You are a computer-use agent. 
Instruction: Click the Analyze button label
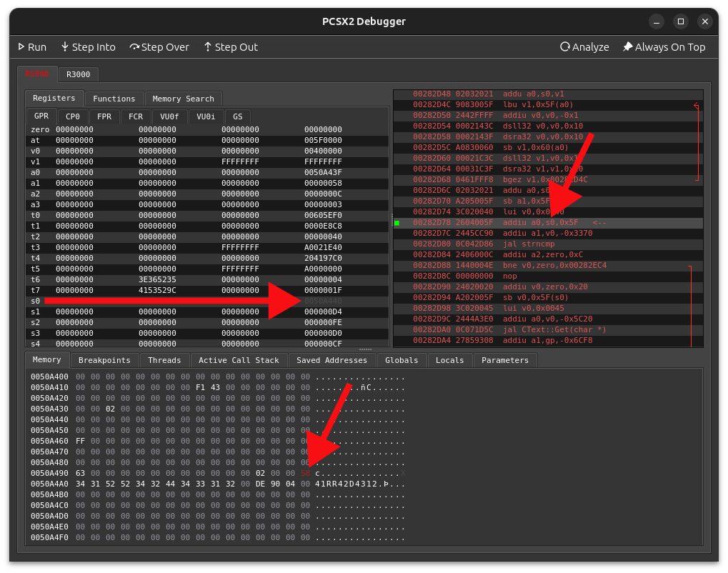coord(591,47)
